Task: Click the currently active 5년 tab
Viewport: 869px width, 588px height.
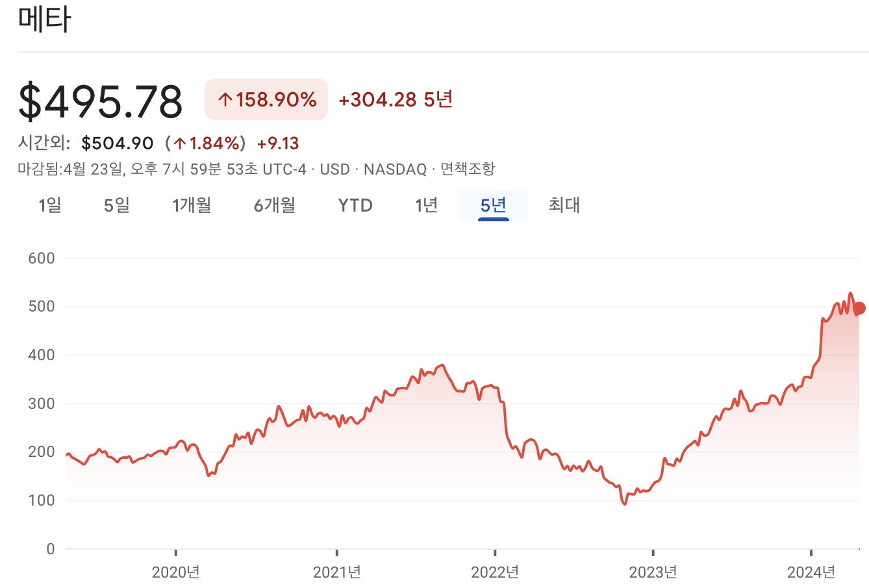Action: click(494, 205)
